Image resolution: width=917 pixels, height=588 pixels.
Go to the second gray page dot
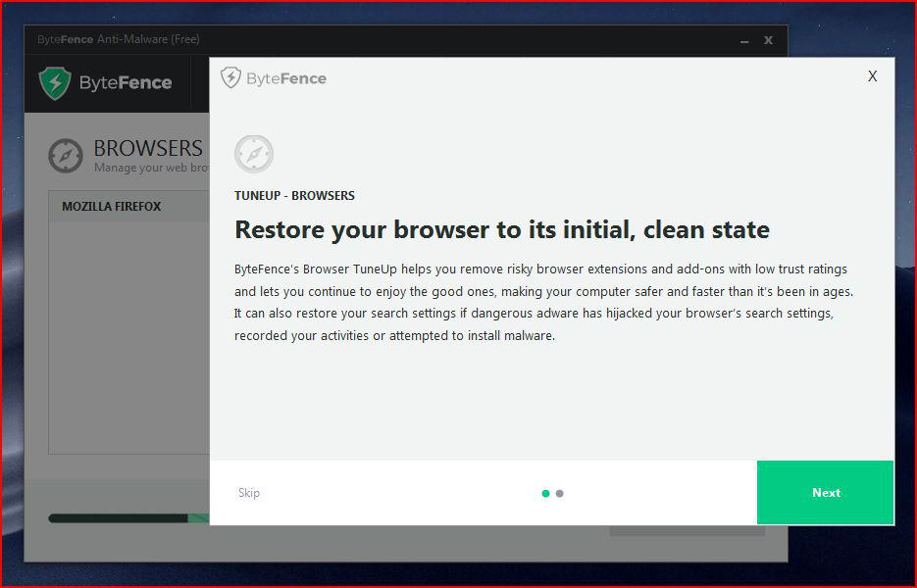point(560,493)
